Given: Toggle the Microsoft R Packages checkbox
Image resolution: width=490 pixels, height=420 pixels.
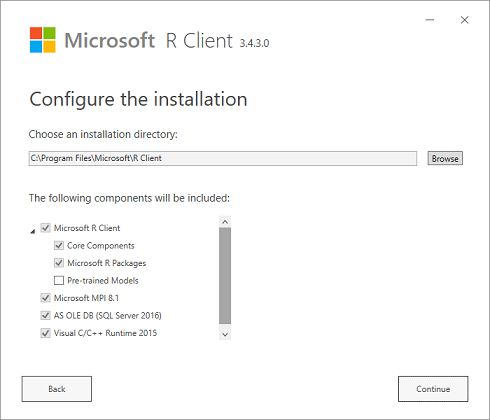Looking at the screenshot, I should 59,263.
